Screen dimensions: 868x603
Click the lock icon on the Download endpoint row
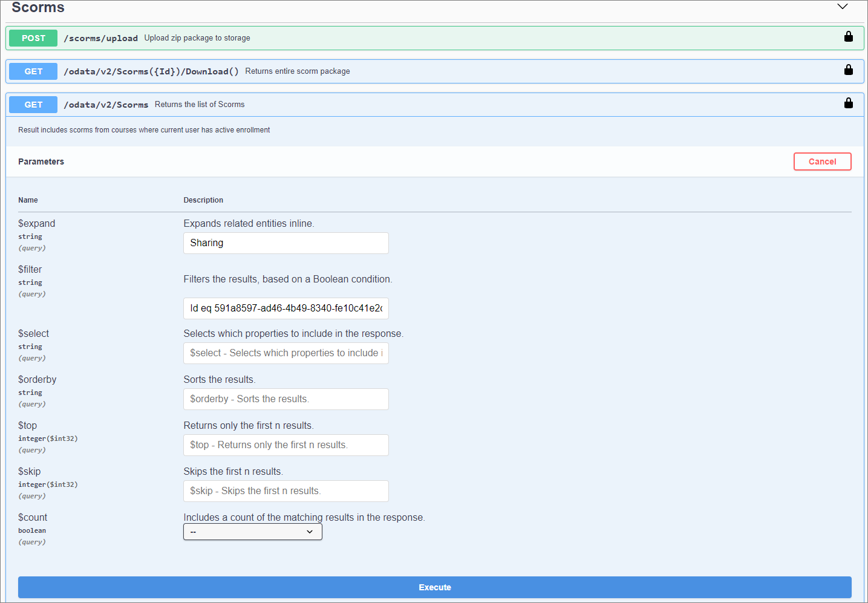pos(848,70)
